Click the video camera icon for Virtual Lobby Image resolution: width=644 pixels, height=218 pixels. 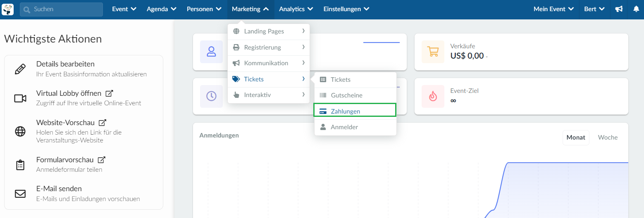(20, 98)
